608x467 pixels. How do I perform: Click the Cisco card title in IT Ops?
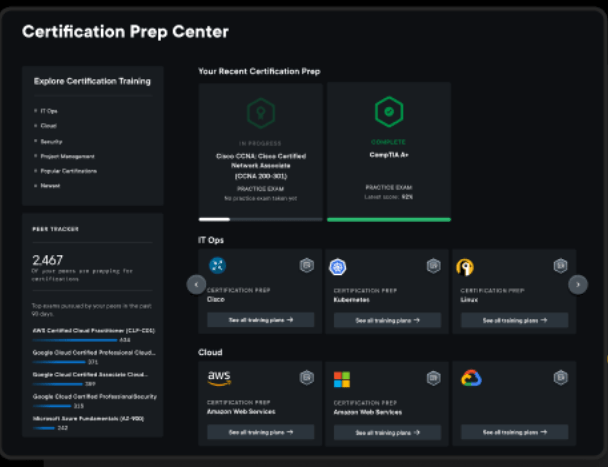click(216, 299)
